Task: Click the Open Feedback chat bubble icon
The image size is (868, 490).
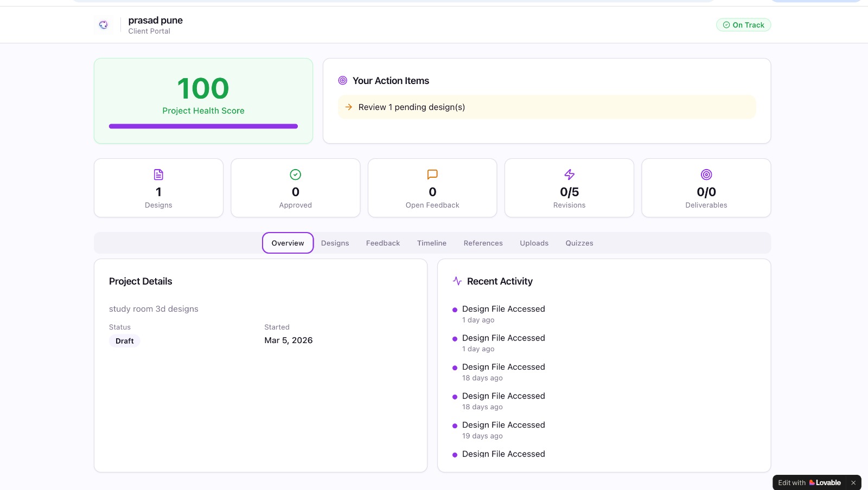Action: (432, 175)
